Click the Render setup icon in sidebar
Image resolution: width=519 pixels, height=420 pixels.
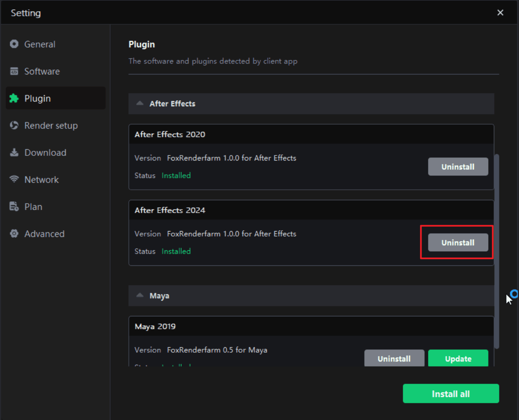pos(14,125)
